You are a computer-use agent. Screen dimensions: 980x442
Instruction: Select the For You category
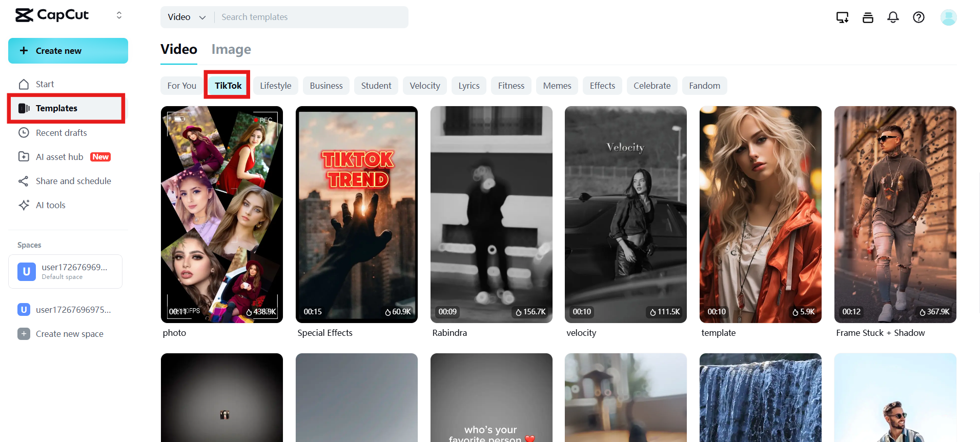(x=182, y=86)
